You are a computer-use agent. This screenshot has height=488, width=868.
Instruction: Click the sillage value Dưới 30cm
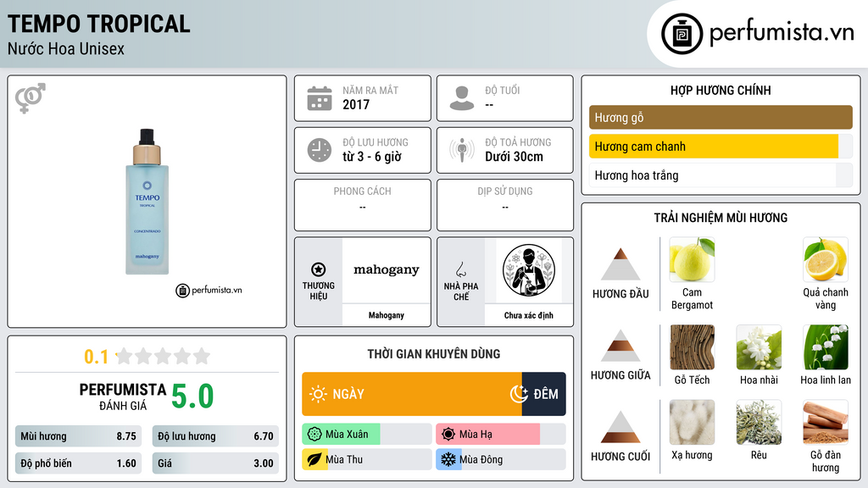515,157
